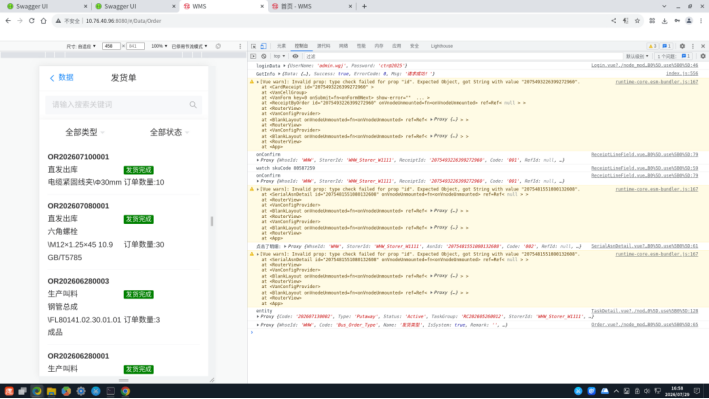Open SerialAsnDetail.vue source link
Screen dimensions: 709x399
[644, 246]
